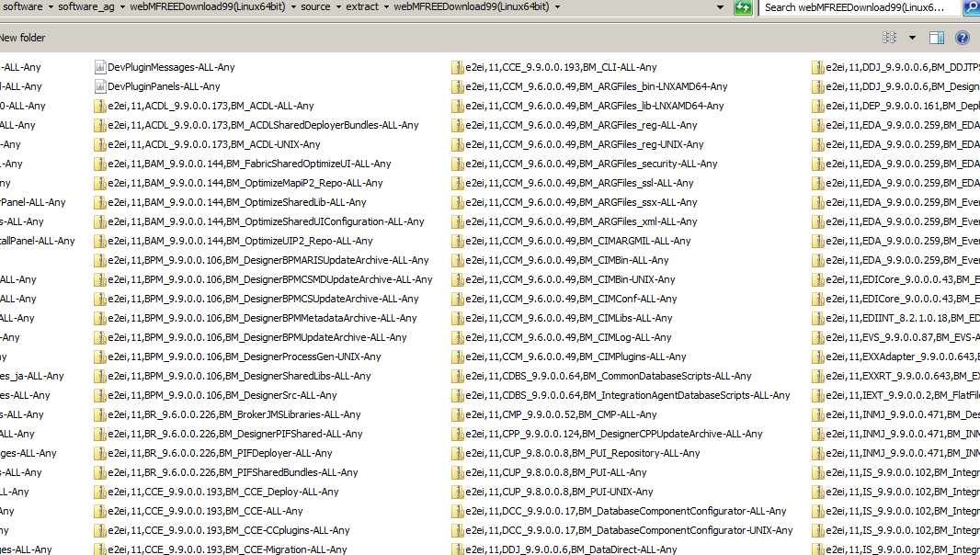Click the zip icon of e2ei,11,ACDL_9.9.0.0.173,BM_ACDL-ALL-Any
The height and width of the screenshot is (555, 980).
click(99, 106)
